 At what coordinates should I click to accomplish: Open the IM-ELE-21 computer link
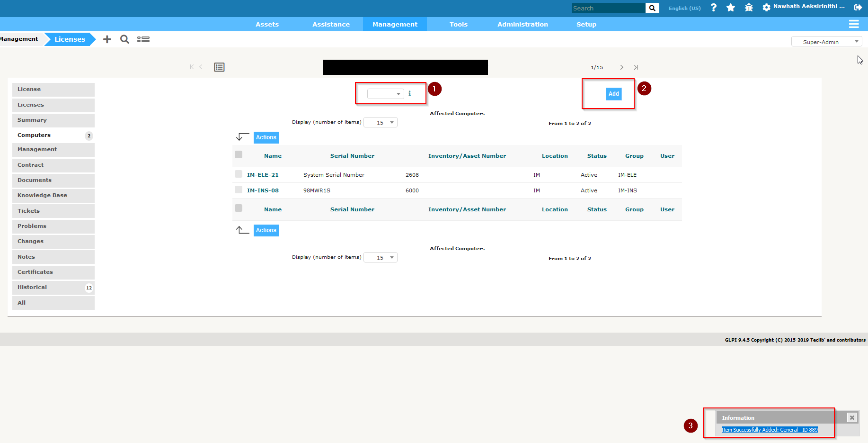tap(263, 174)
